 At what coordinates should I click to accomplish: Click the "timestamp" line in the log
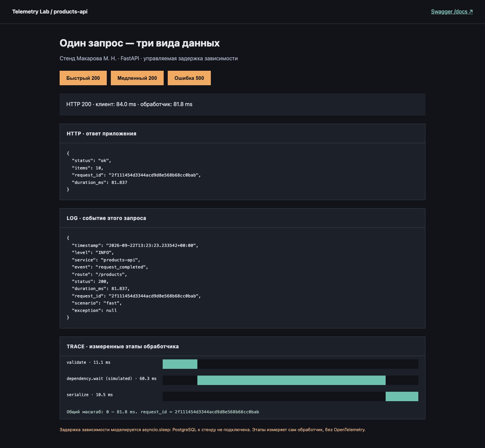(135, 245)
